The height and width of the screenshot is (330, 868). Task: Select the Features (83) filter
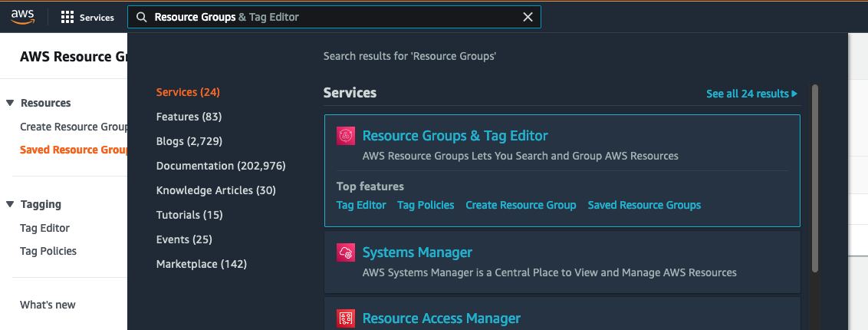pyautogui.click(x=189, y=117)
